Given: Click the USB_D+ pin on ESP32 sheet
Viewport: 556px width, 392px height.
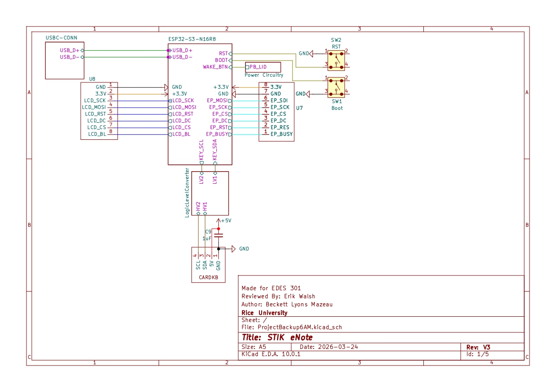Looking at the screenshot, I should (182, 50).
